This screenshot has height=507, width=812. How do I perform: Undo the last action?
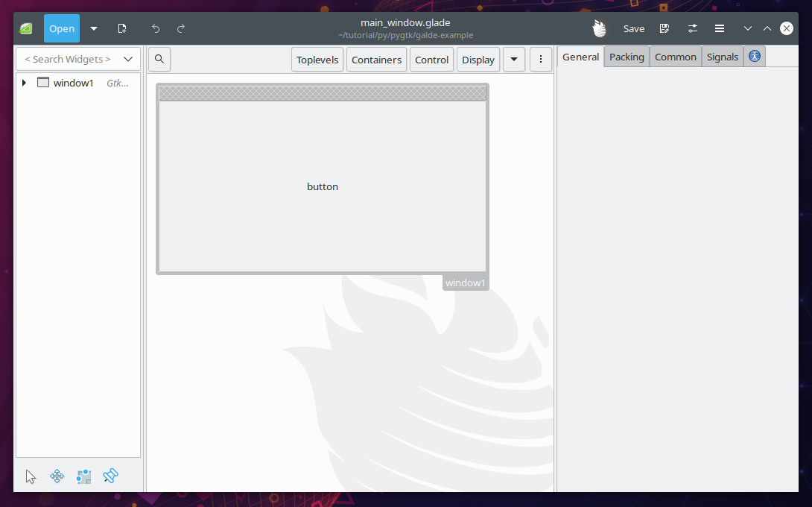pyautogui.click(x=156, y=28)
